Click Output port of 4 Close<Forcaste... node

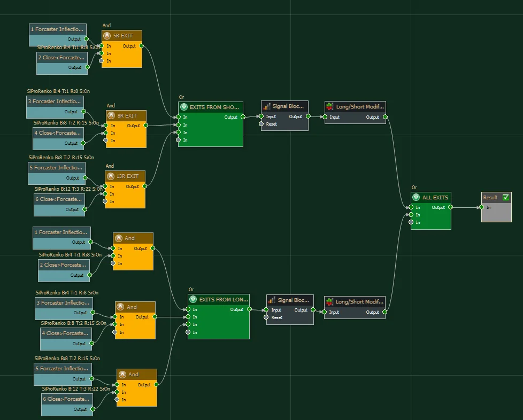click(x=83, y=143)
